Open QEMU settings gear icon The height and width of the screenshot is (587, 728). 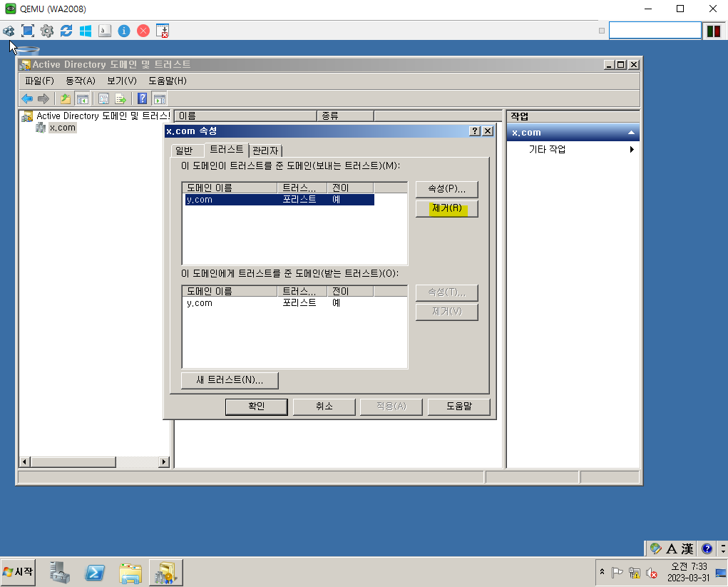click(47, 31)
